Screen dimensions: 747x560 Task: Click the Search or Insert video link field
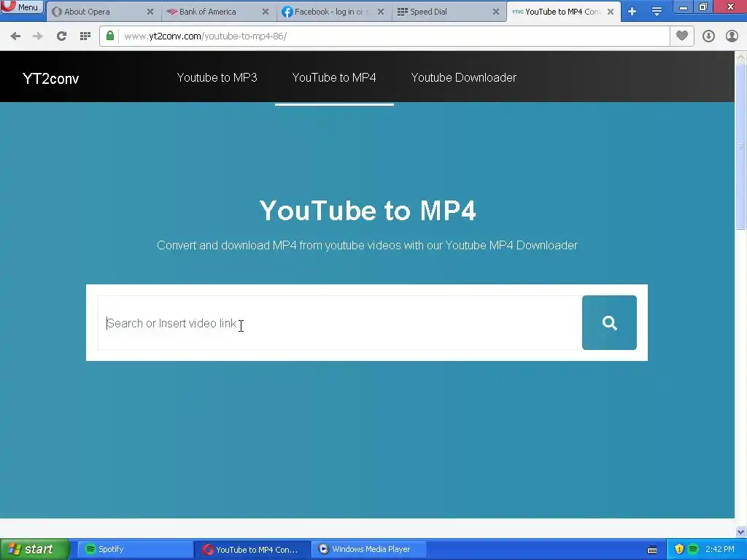(339, 323)
